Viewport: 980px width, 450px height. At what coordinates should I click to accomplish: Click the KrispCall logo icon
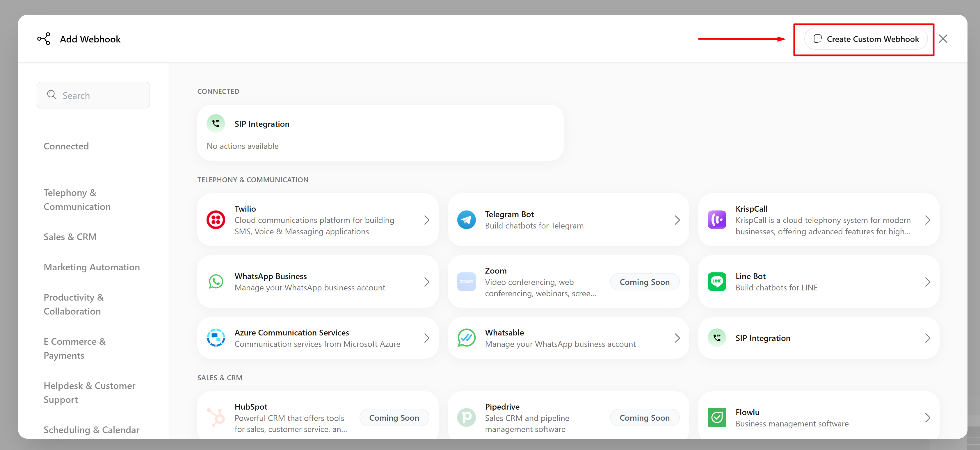(717, 220)
